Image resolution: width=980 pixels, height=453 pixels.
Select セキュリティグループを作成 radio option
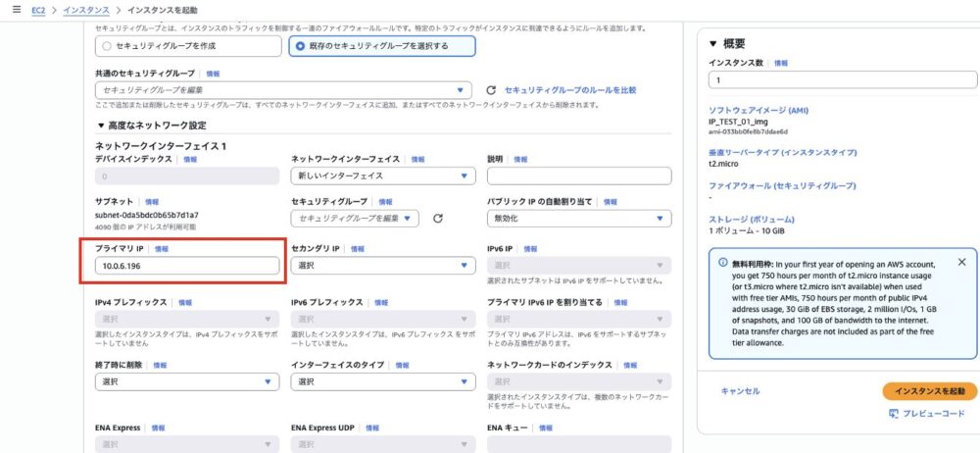tap(107, 45)
